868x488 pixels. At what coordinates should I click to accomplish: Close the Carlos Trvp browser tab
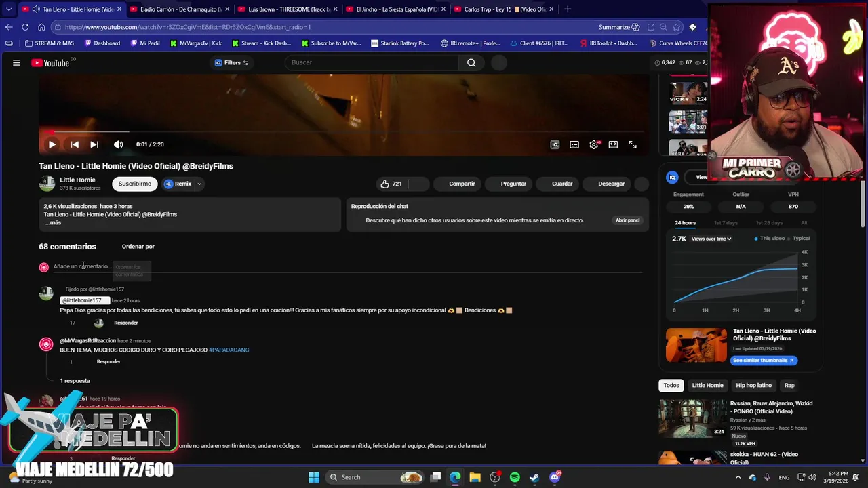point(551,9)
